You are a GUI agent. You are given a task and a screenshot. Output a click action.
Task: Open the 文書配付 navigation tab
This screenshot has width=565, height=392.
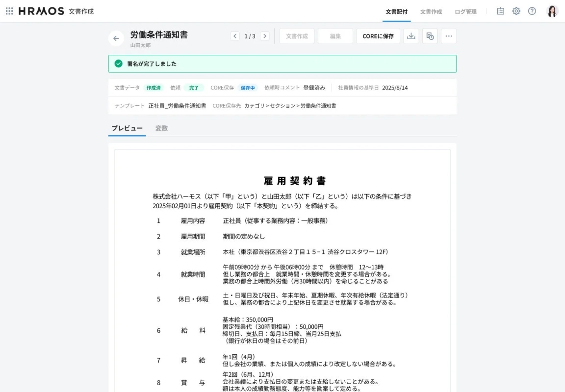click(x=396, y=12)
